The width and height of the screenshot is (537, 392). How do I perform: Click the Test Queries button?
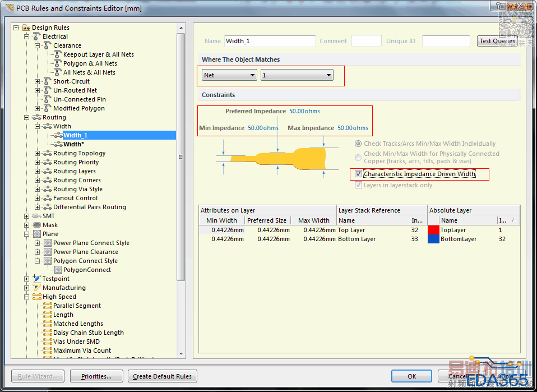[x=497, y=41]
